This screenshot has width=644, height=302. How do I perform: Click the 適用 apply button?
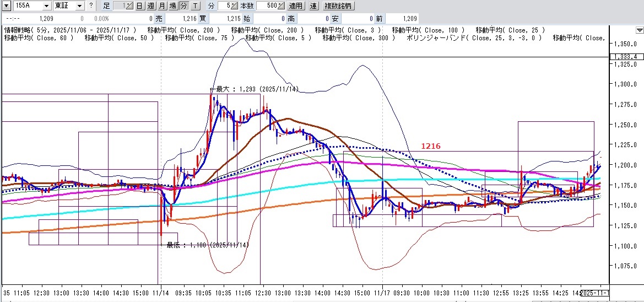(296, 6)
